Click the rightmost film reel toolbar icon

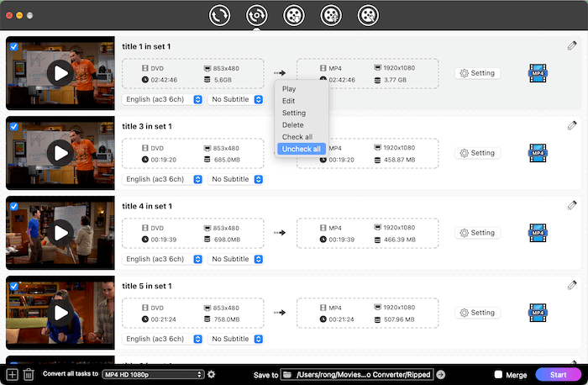[367, 15]
